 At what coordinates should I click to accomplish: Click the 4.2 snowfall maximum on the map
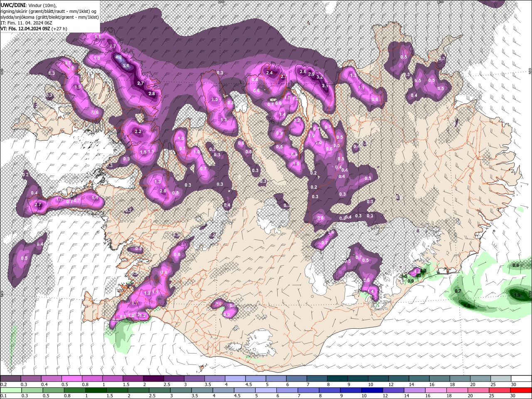[118, 57]
